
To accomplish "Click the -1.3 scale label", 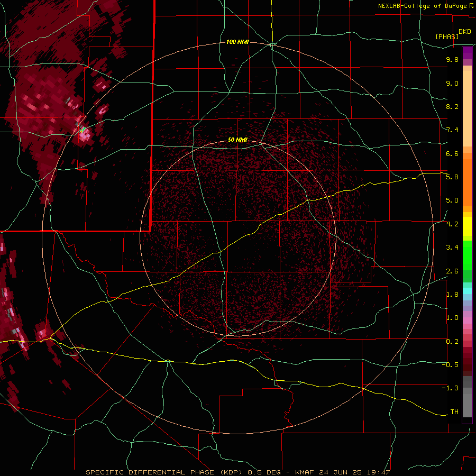I will click(450, 388).
